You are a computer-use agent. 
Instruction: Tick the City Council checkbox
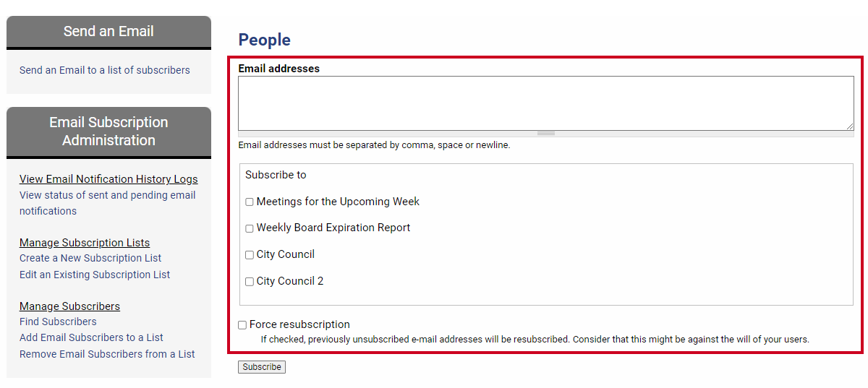[250, 255]
